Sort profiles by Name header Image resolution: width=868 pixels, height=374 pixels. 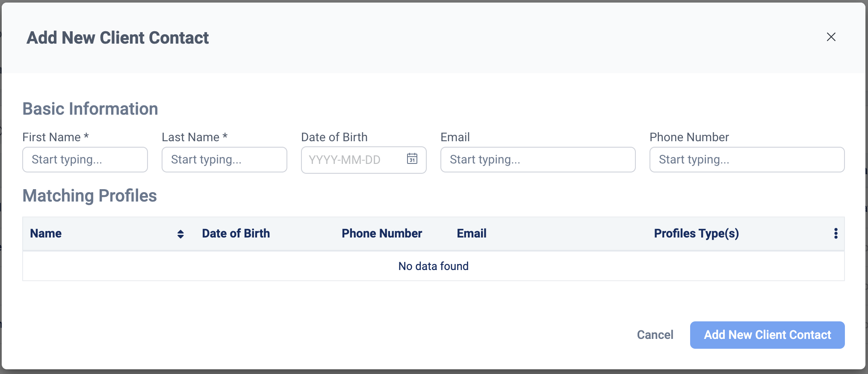(46, 233)
